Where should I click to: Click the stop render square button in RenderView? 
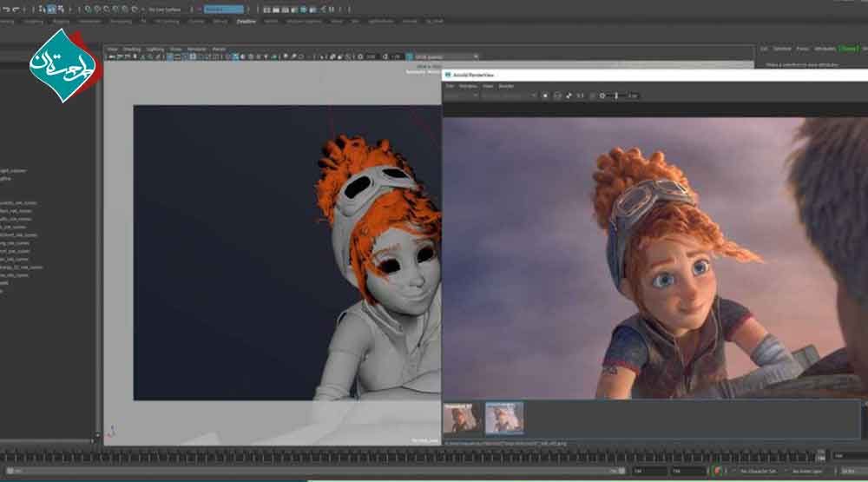[x=545, y=96]
